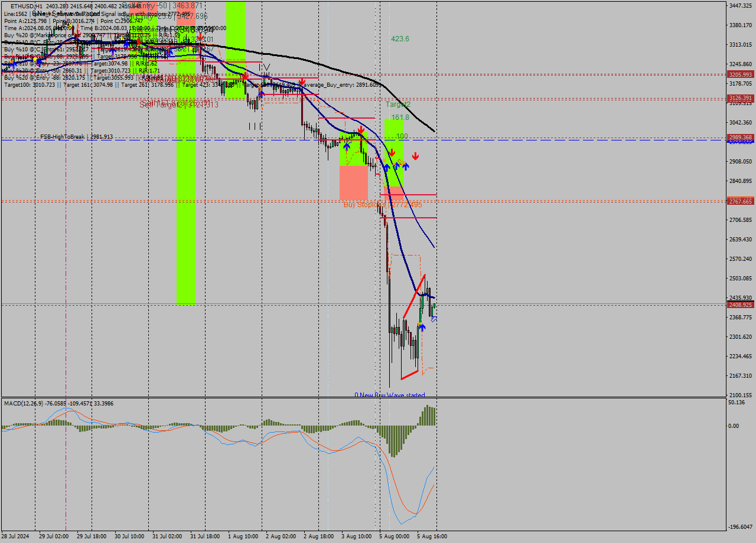Click the MACD(12,26,9) indicator label
Image resolution: width=756 pixels, height=543 pixels.
(x=59, y=403)
